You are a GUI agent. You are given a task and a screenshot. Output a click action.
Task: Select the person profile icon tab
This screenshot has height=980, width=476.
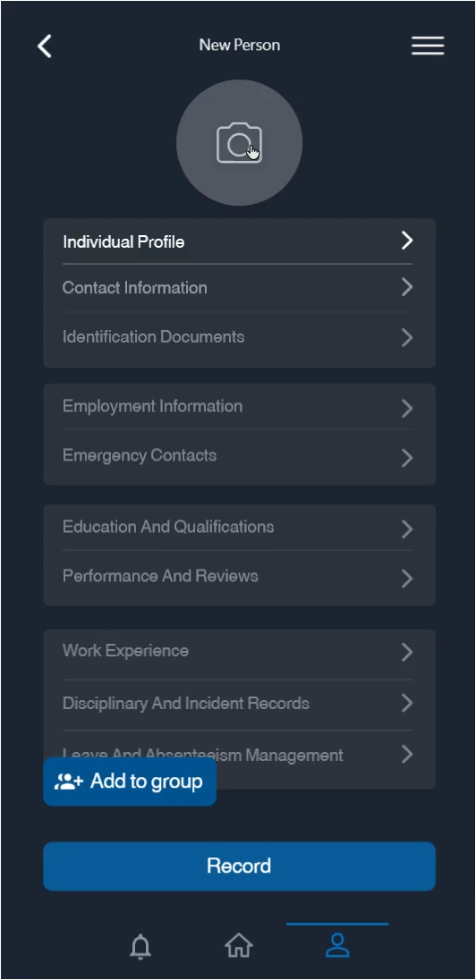coord(338,946)
